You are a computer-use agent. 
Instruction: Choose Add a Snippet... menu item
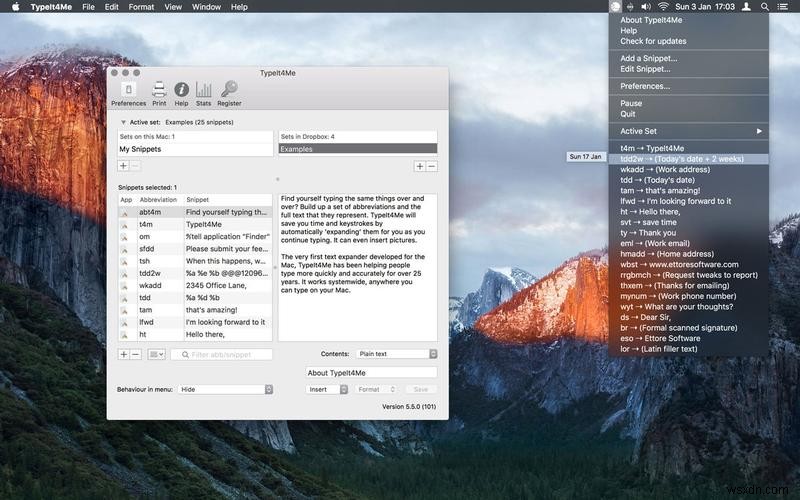point(689,58)
